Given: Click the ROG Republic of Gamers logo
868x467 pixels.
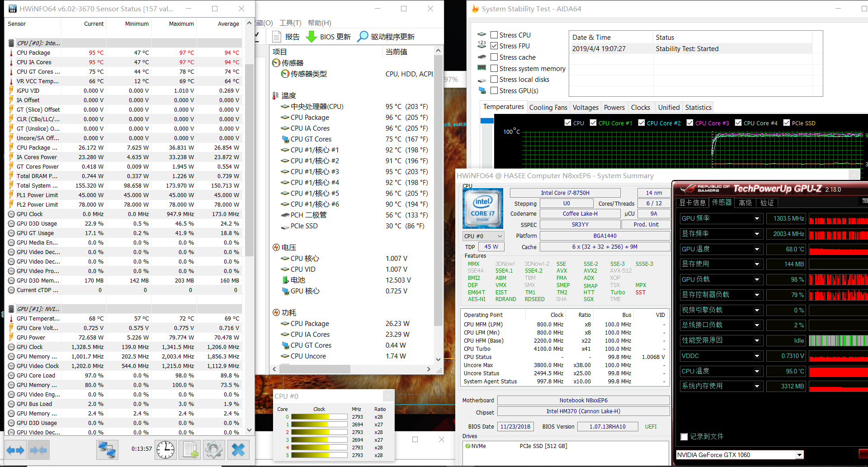Looking at the screenshot, I should 705,189.
